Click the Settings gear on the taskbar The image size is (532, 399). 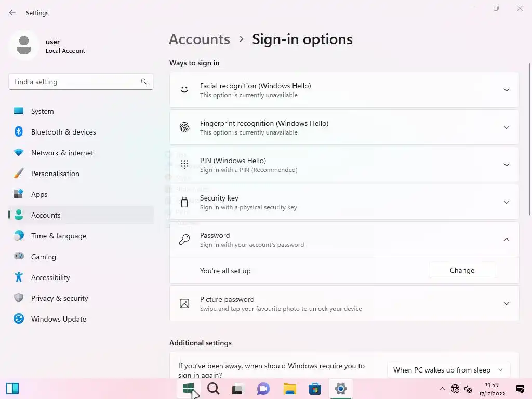(x=341, y=389)
